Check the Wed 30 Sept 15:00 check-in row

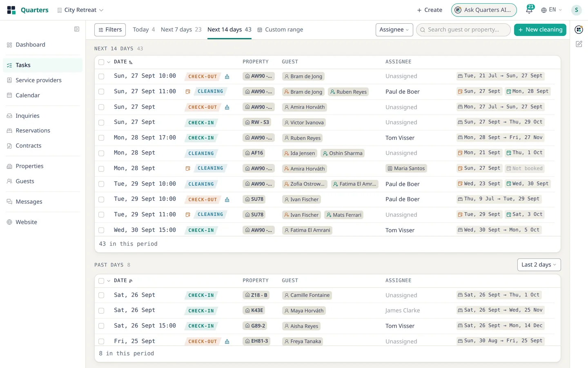pos(101,230)
